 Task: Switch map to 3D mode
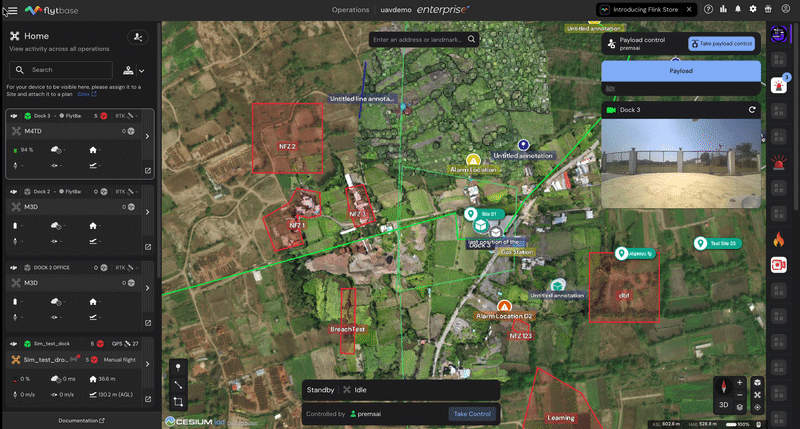coord(723,405)
